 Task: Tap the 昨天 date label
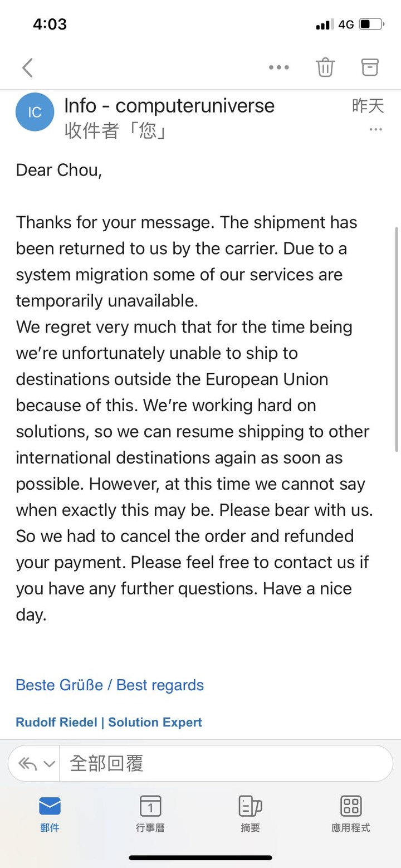coord(368,105)
